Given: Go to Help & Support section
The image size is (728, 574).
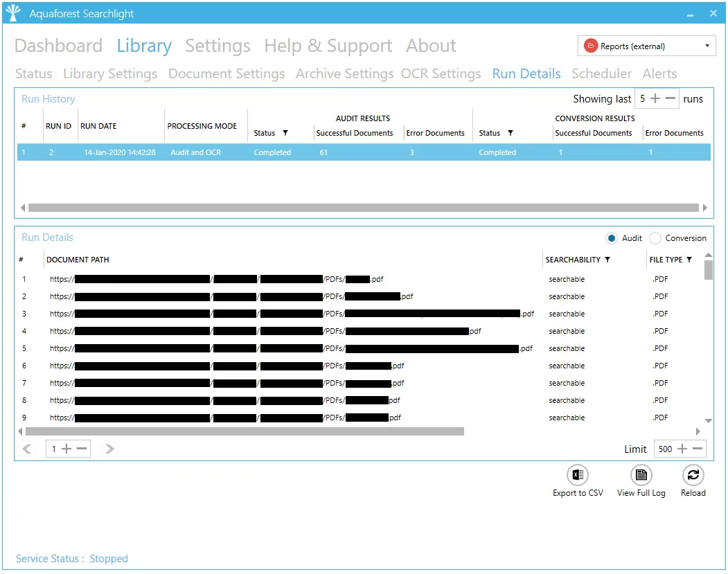Looking at the screenshot, I should click(x=328, y=46).
